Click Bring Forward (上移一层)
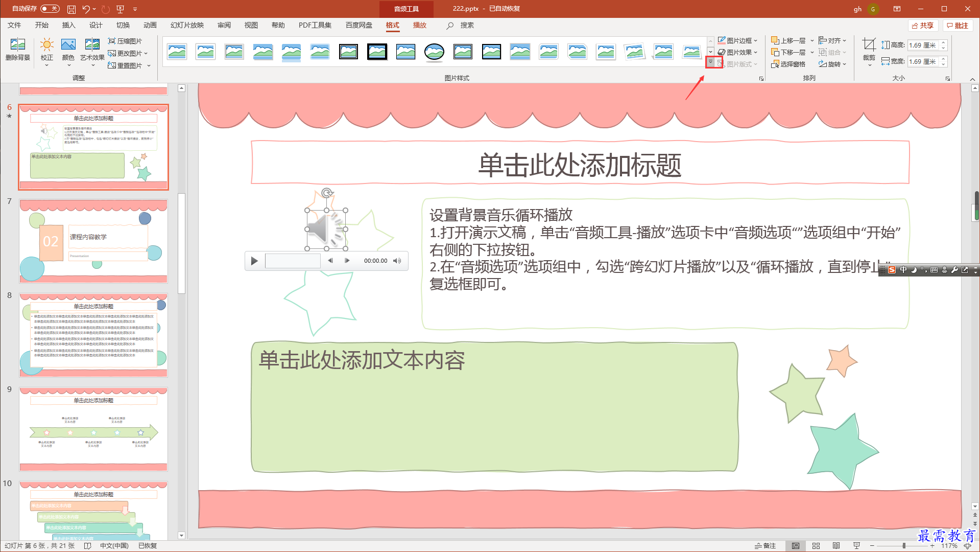 pos(788,41)
